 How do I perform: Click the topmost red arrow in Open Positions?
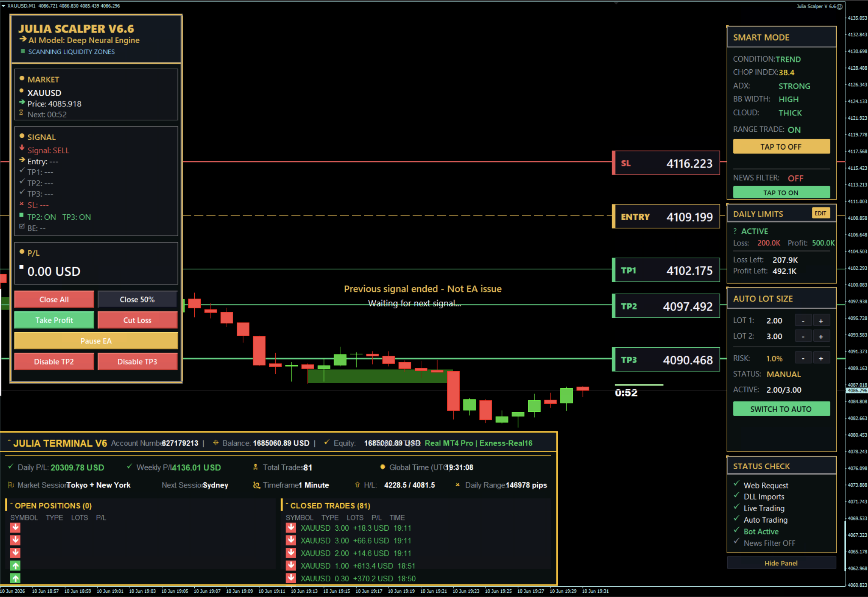click(x=15, y=528)
